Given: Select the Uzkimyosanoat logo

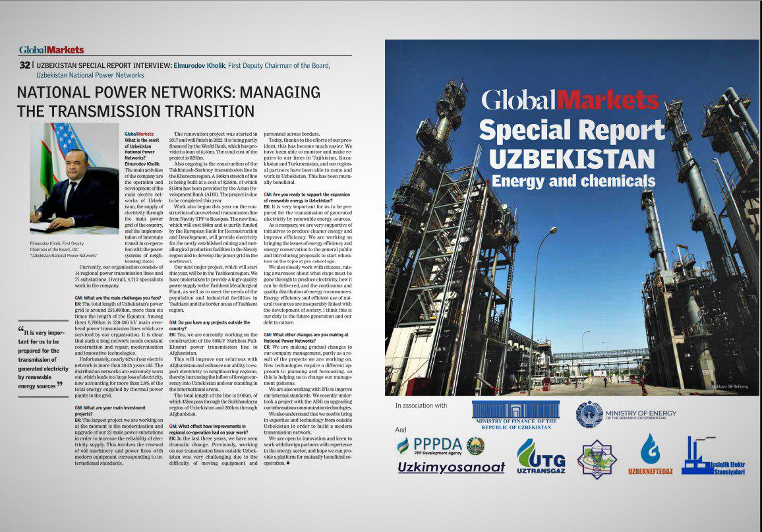Looking at the screenshot, I should tap(451, 467).
